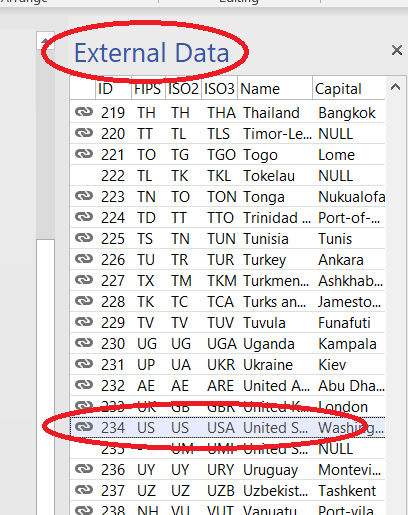Click the link icon in the Tunisia row

(x=84, y=238)
